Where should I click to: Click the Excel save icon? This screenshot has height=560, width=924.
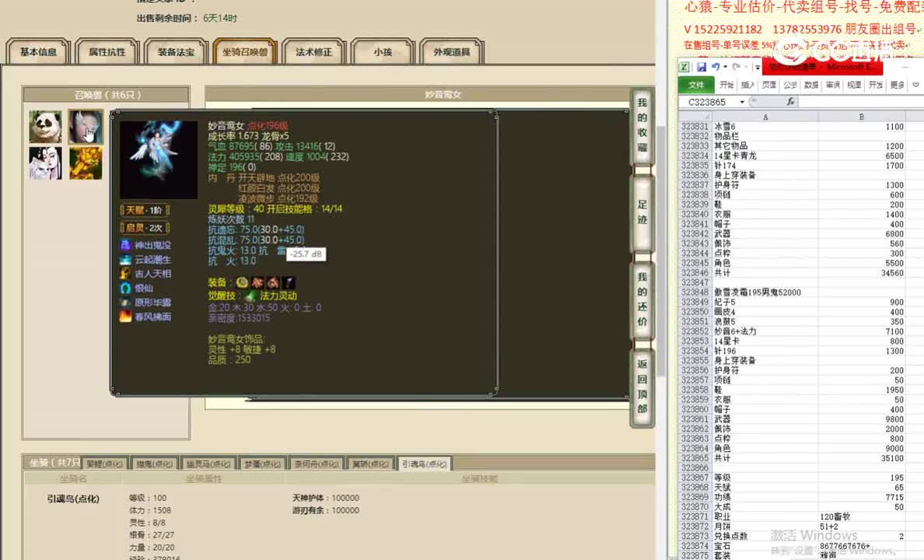(x=702, y=67)
